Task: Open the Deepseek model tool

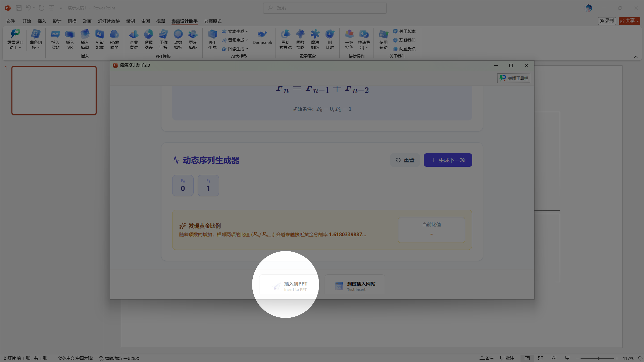Action: tap(262, 38)
